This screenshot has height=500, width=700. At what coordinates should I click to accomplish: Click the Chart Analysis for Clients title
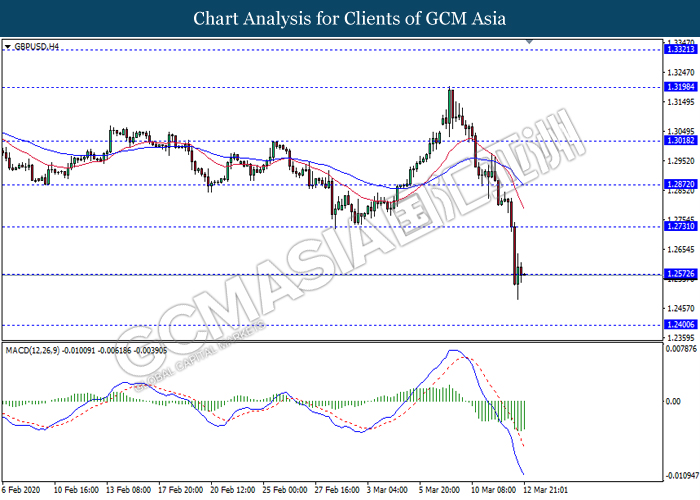[350, 19]
